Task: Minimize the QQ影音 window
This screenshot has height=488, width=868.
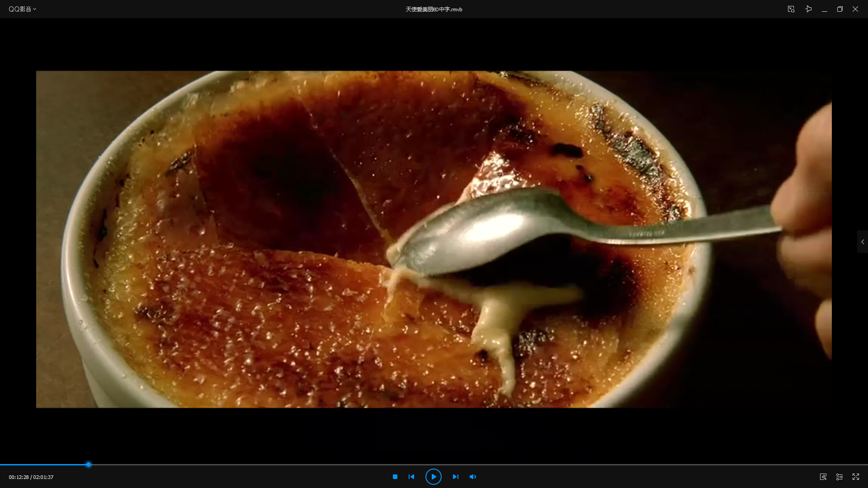Action: coord(825,9)
